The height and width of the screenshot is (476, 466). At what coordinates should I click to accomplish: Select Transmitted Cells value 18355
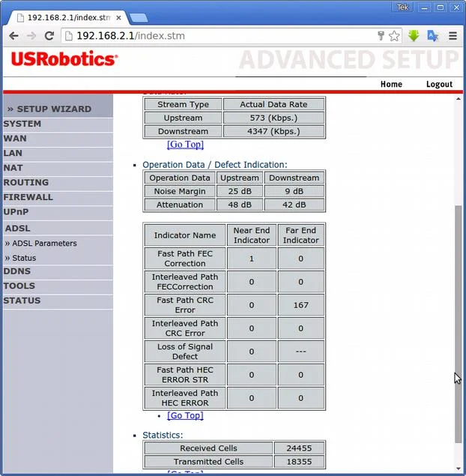pyautogui.click(x=299, y=462)
